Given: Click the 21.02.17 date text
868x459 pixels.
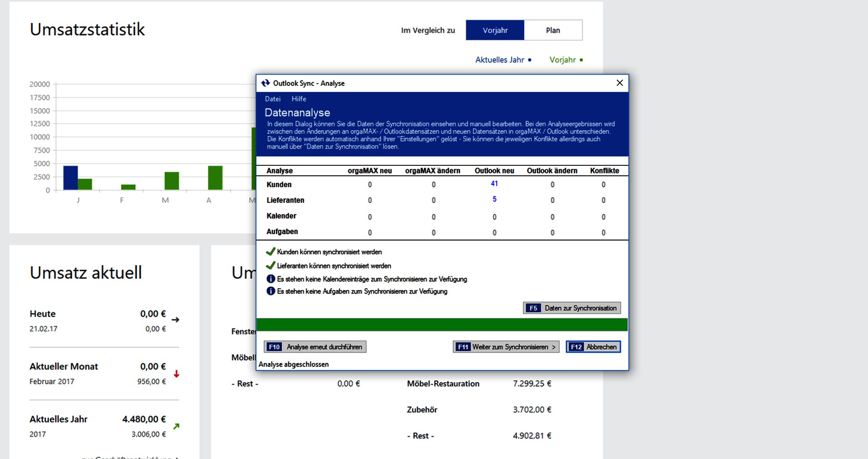Looking at the screenshot, I should (43, 328).
